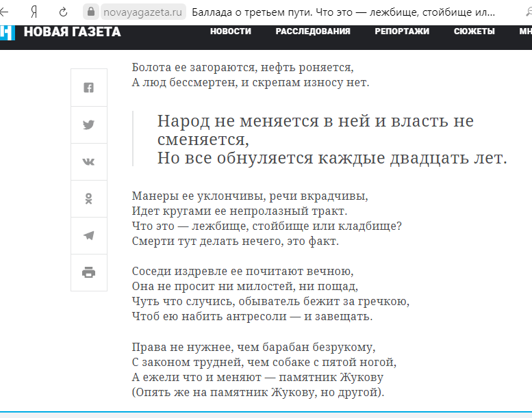Reload the page

pos(63,12)
